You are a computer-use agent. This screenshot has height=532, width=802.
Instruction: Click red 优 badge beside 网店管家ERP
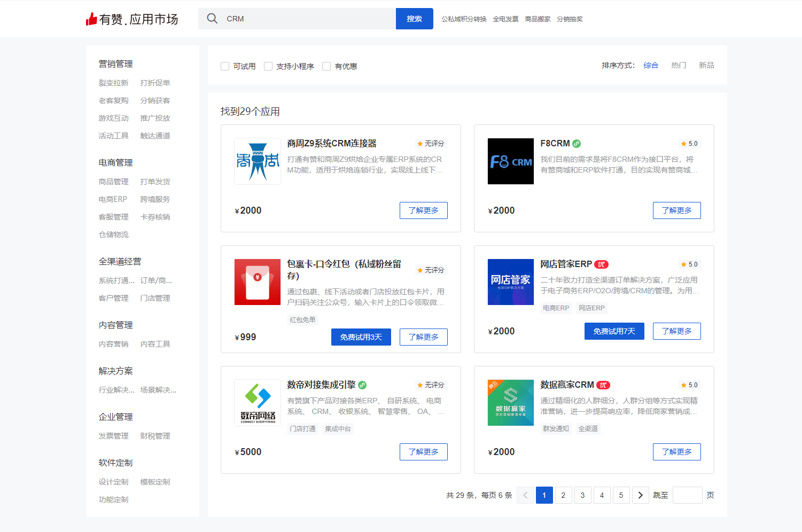point(601,264)
